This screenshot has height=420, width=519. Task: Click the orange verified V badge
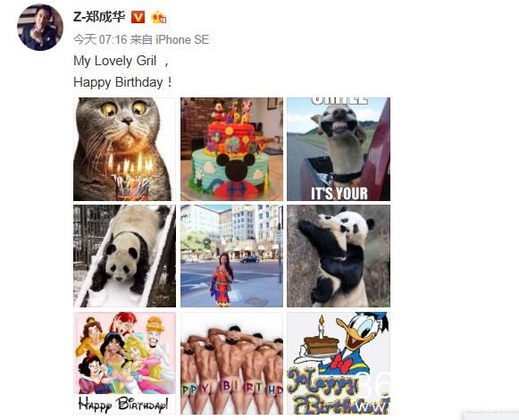(x=138, y=17)
